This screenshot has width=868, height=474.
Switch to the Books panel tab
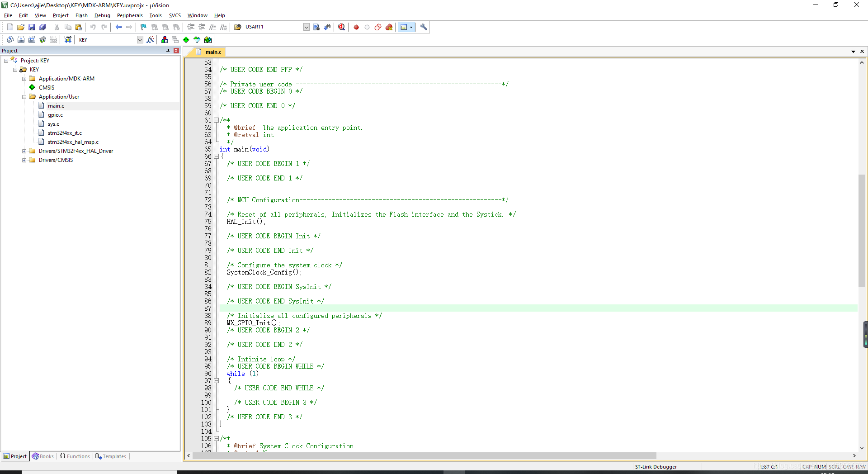(x=43, y=456)
